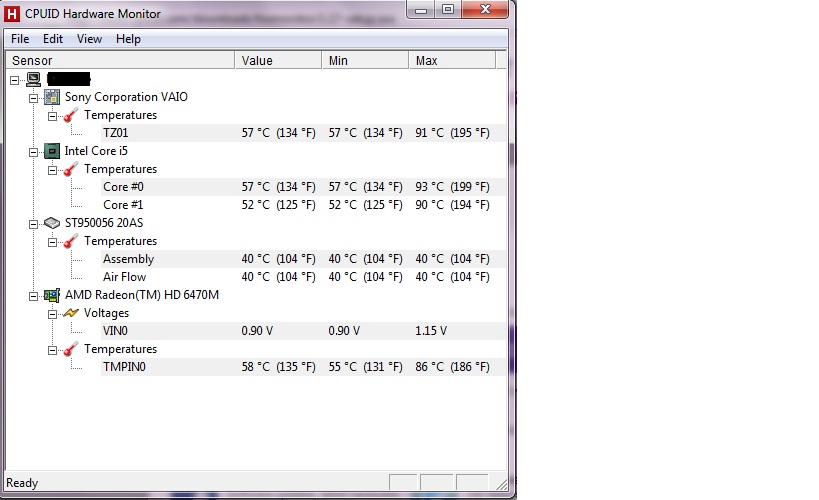Click the Voltages lightning icon under AMD Radeon
The height and width of the screenshot is (500, 819).
click(71, 313)
